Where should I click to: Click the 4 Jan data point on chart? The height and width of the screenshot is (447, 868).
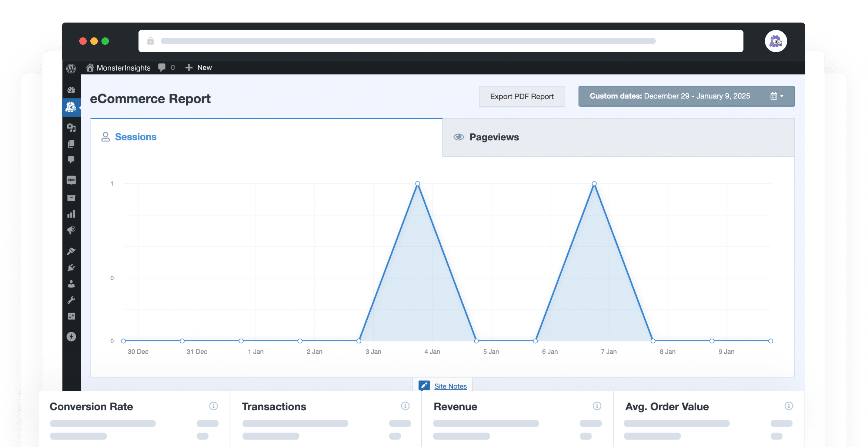pos(417,184)
